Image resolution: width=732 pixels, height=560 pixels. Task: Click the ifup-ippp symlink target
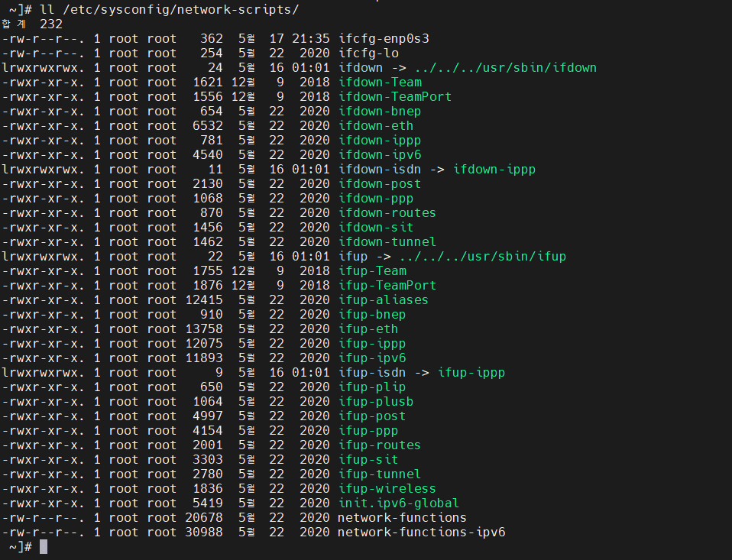pyautogui.click(x=471, y=372)
